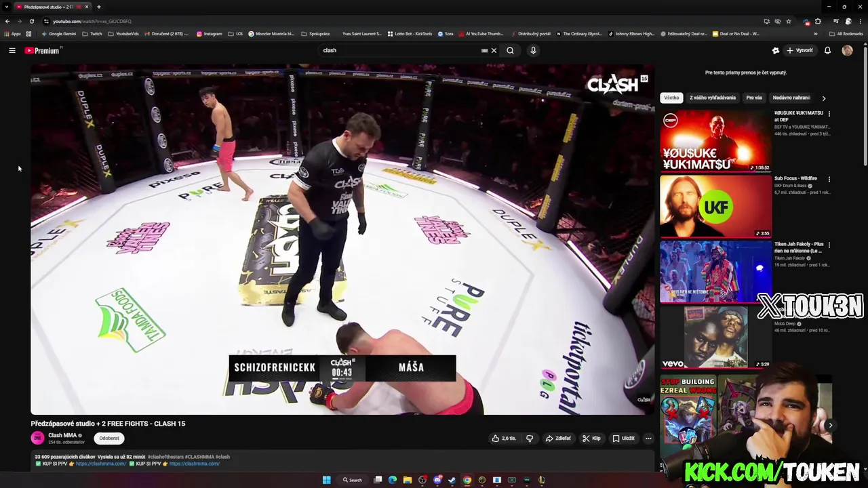Open Discord from taskbar
The width and height of the screenshot is (868, 488).
(437, 480)
